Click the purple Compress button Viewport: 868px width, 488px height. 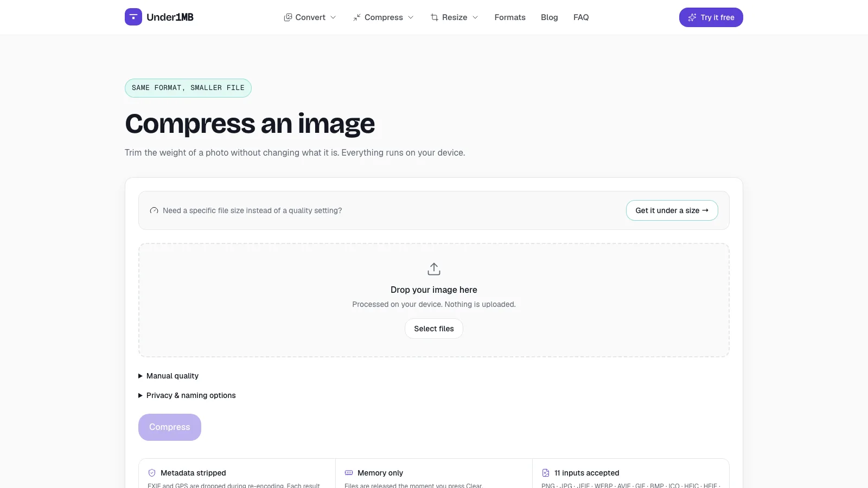[x=170, y=427]
